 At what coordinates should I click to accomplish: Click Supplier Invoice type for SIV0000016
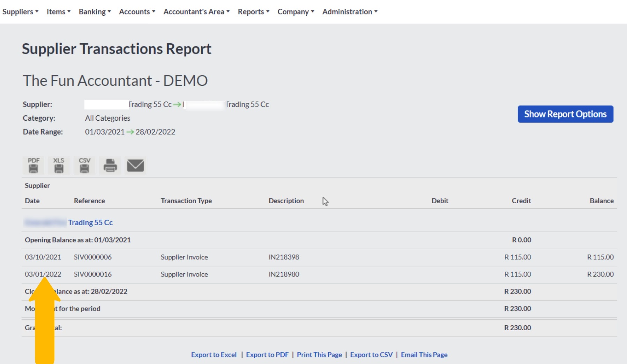click(x=184, y=274)
